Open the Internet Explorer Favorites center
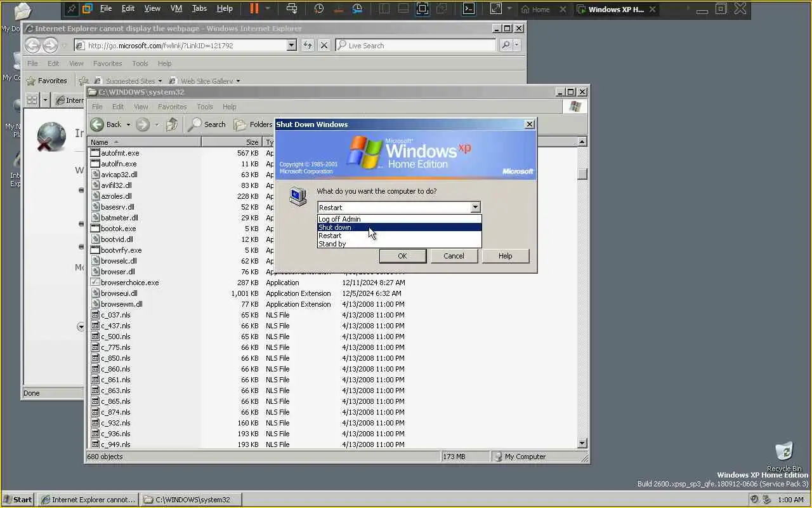The width and height of the screenshot is (812, 508). (x=47, y=81)
